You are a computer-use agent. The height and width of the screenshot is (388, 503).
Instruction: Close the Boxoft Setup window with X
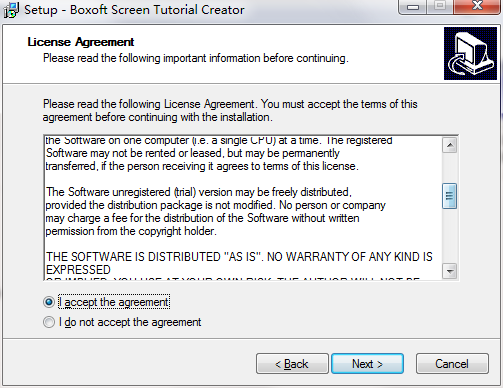[477, 6]
